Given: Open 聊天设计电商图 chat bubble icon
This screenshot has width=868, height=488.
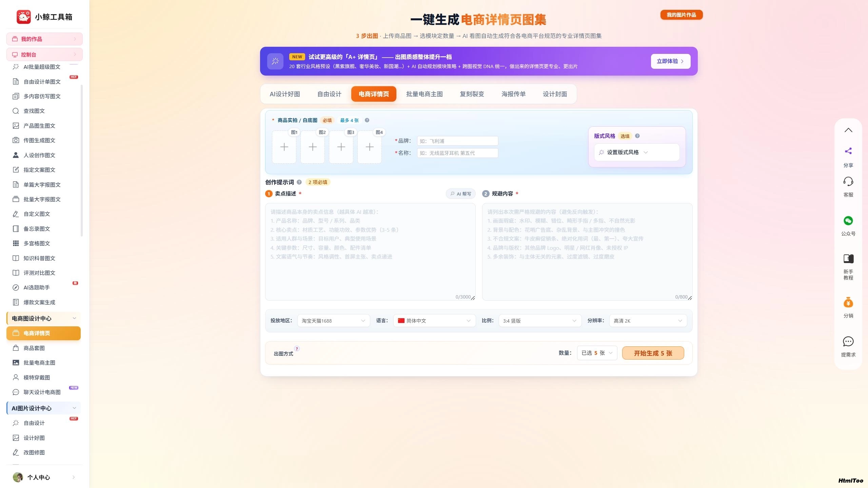Looking at the screenshot, I should tap(16, 392).
